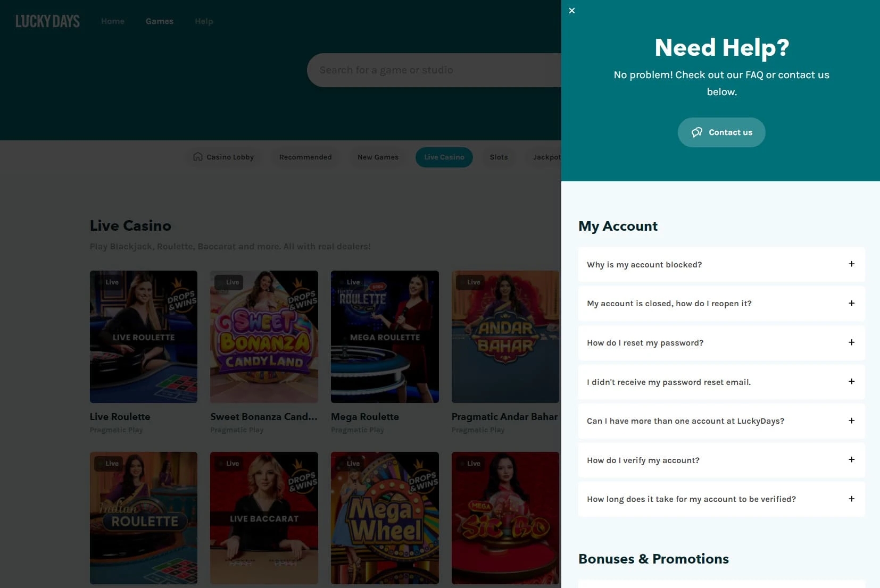Select the Casino Lobby tab

223,157
